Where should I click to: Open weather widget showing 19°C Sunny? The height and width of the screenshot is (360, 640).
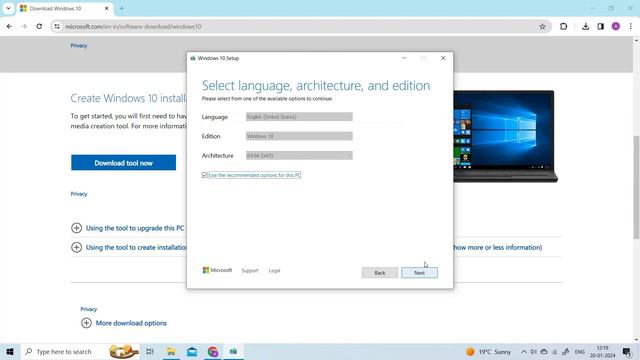(489, 351)
